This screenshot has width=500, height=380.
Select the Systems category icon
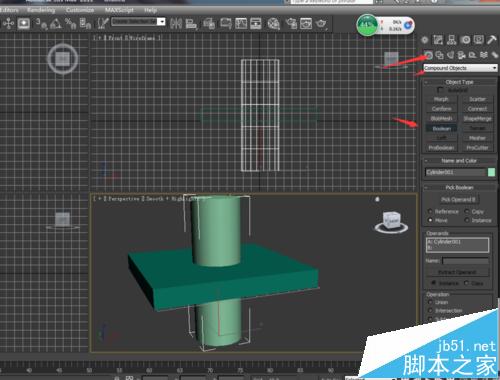[495, 55]
